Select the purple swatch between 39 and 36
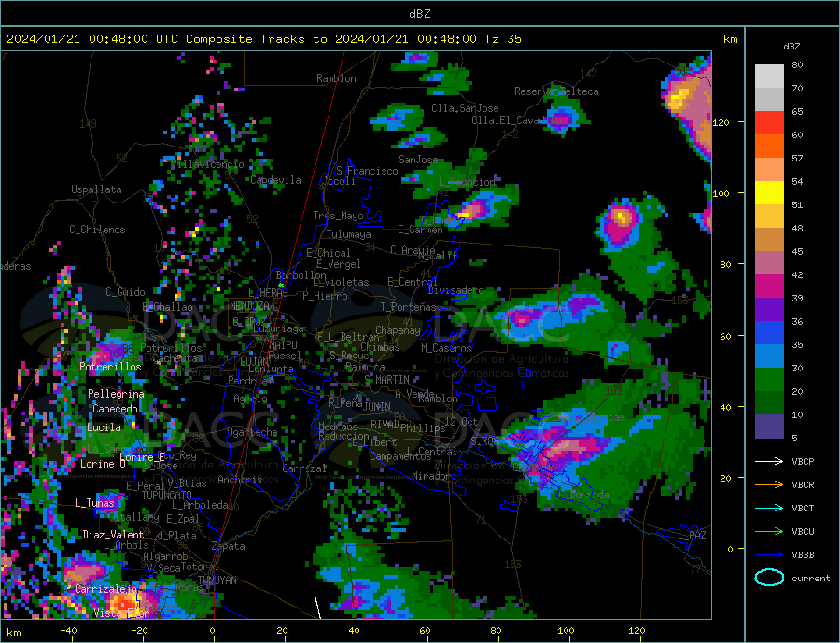Screen dimensions: 840x643 769,310
